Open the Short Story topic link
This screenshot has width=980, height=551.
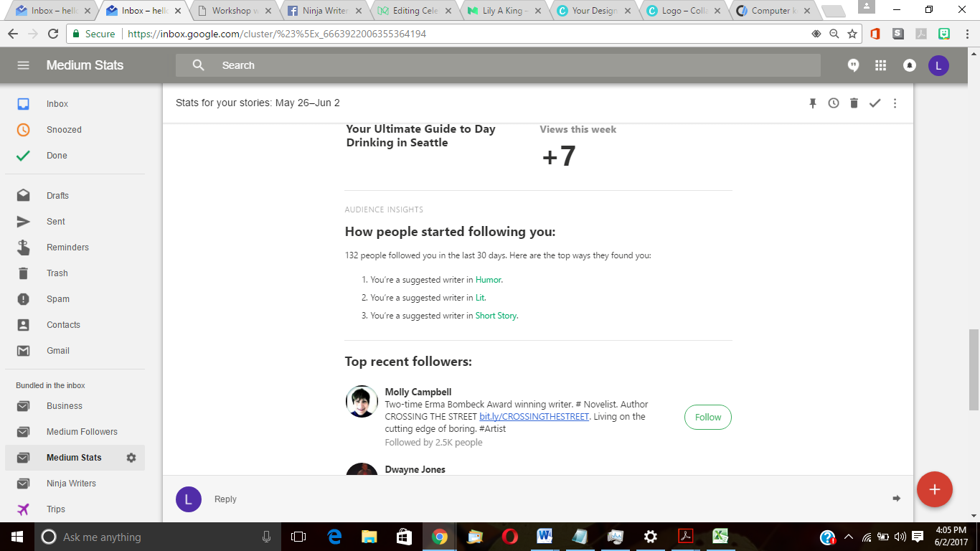[496, 316]
